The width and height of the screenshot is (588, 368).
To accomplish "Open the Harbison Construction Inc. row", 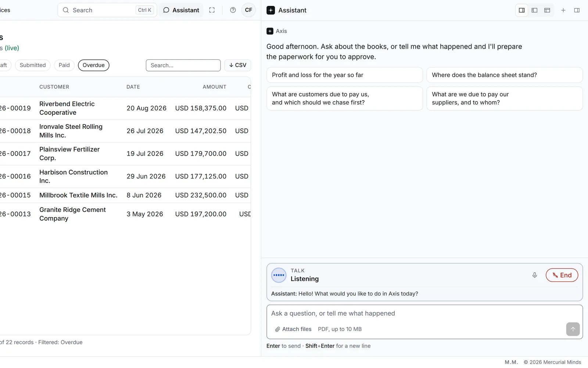I will (125, 177).
